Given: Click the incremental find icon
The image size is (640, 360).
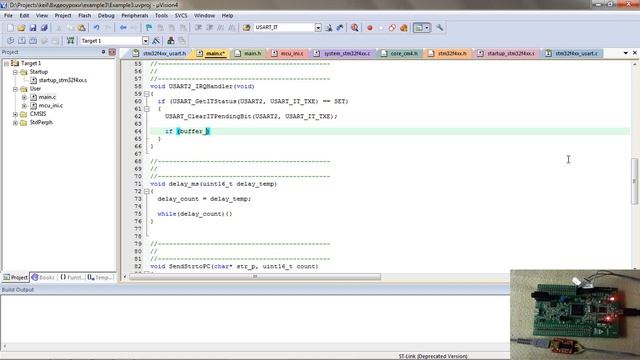Looking at the screenshot, I should [x=340, y=28].
